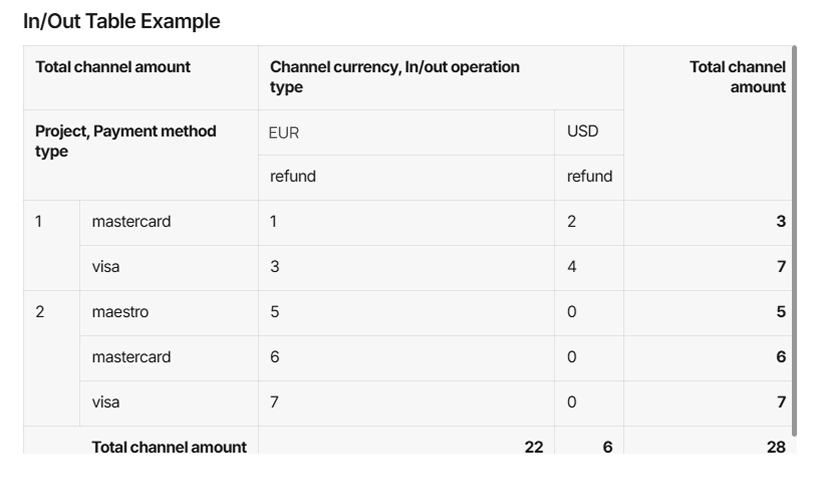This screenshot has width=814, height=482.
Task: Click the vertical scrollbar beside the table
Action: 794,241
